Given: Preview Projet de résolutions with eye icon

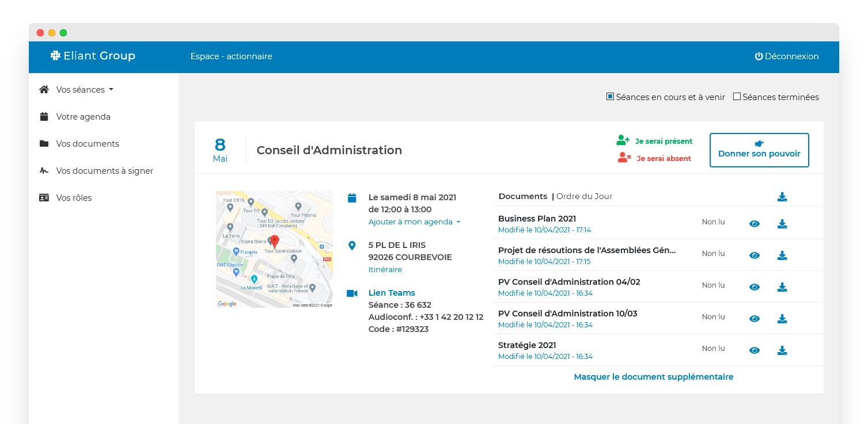Looking at the screenshot, I should click(x=755, y=255).
